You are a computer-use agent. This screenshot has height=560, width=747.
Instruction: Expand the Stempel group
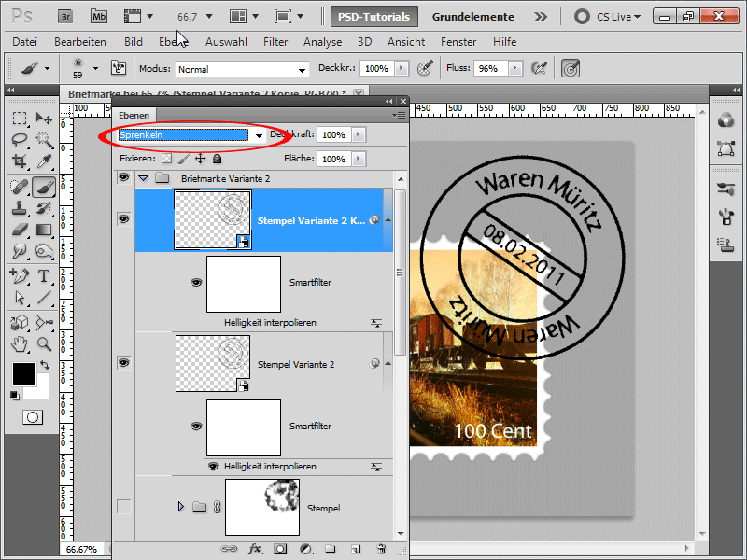pos(181,507)
